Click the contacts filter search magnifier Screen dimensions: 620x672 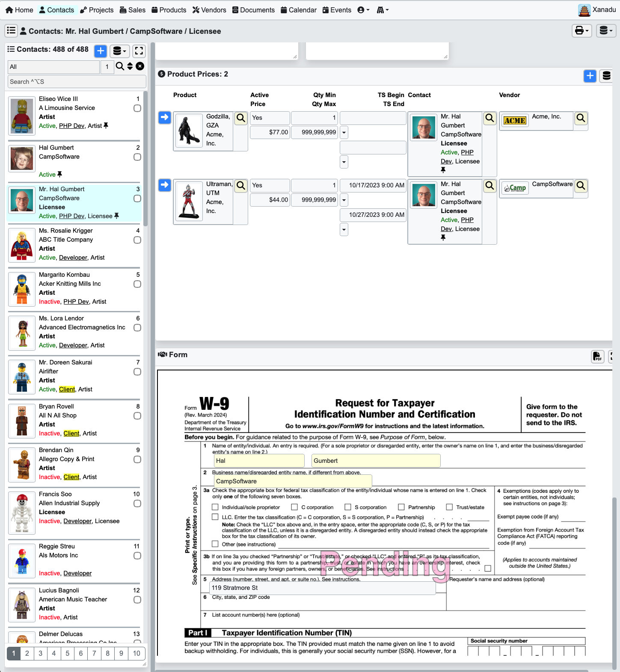tap(120, 66)
